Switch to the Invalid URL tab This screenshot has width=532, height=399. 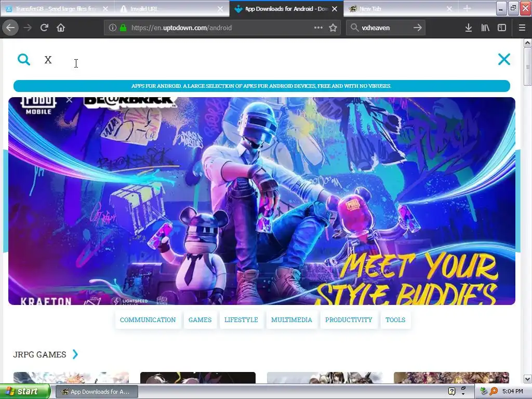172,9
